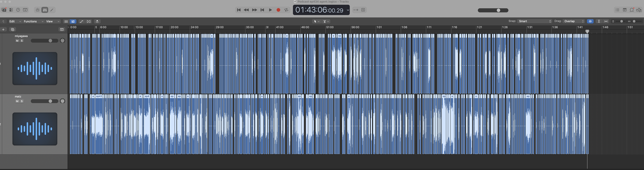Viewport: 644px width, 170px height.
Task: Open the View menu
Action: click(x=53, y=22)
